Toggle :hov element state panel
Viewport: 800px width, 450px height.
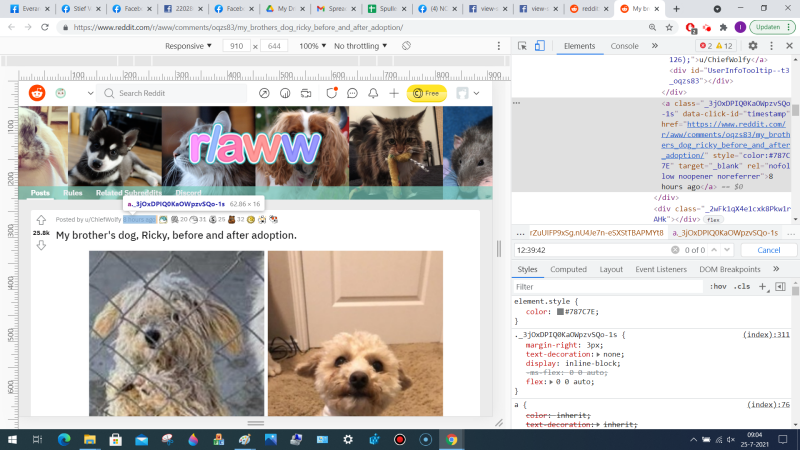tap(716, 287)
